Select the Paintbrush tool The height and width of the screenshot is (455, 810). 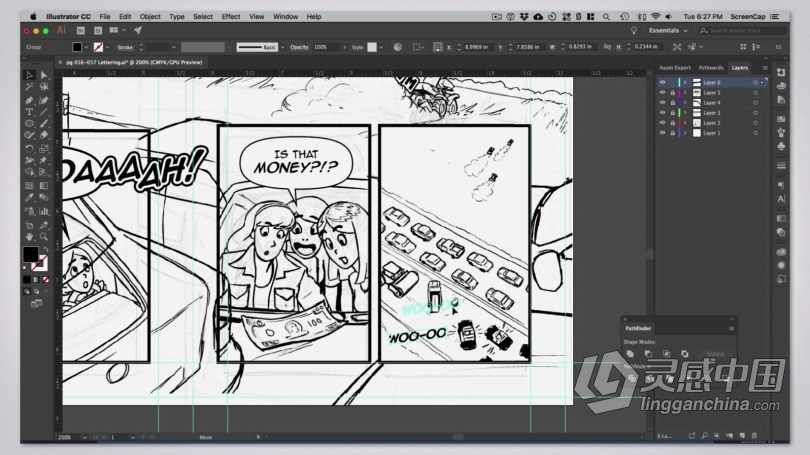[44, 123]
